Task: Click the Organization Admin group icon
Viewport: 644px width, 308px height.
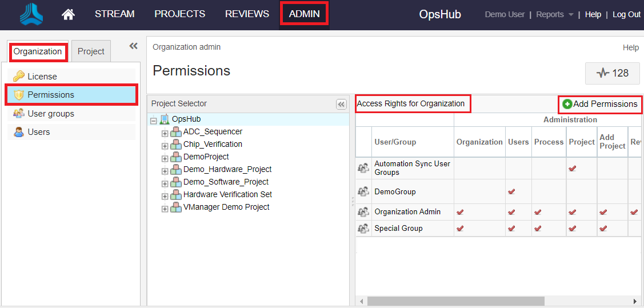Action: pos(363,212)
